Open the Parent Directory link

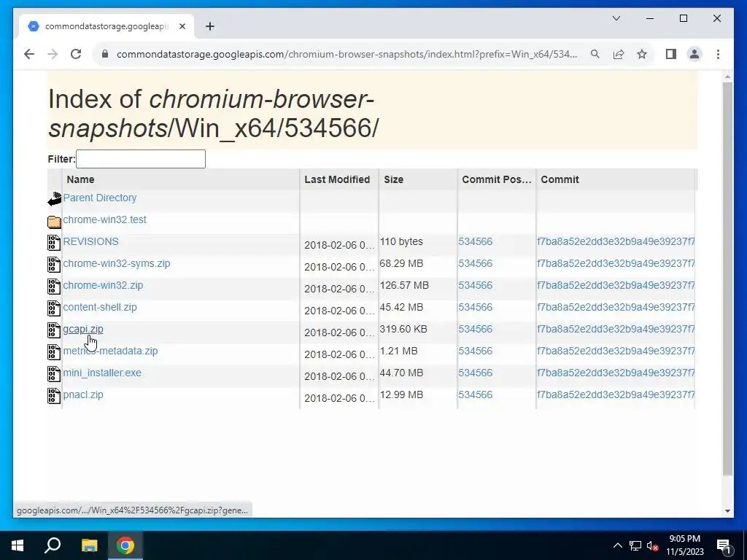point(99,198)
